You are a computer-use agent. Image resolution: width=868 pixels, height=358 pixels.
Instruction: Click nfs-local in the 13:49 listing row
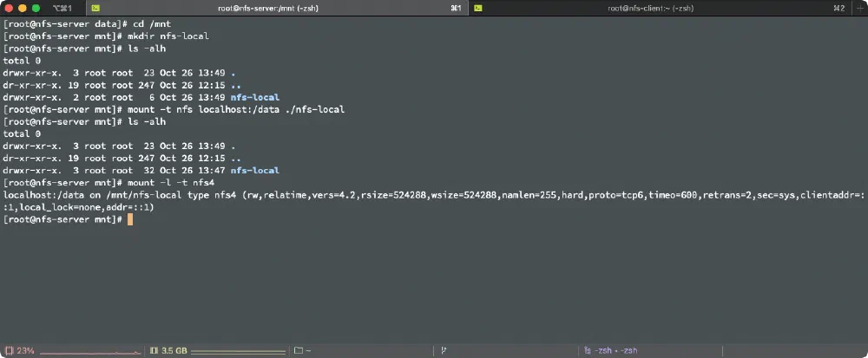tap(254, 97)
